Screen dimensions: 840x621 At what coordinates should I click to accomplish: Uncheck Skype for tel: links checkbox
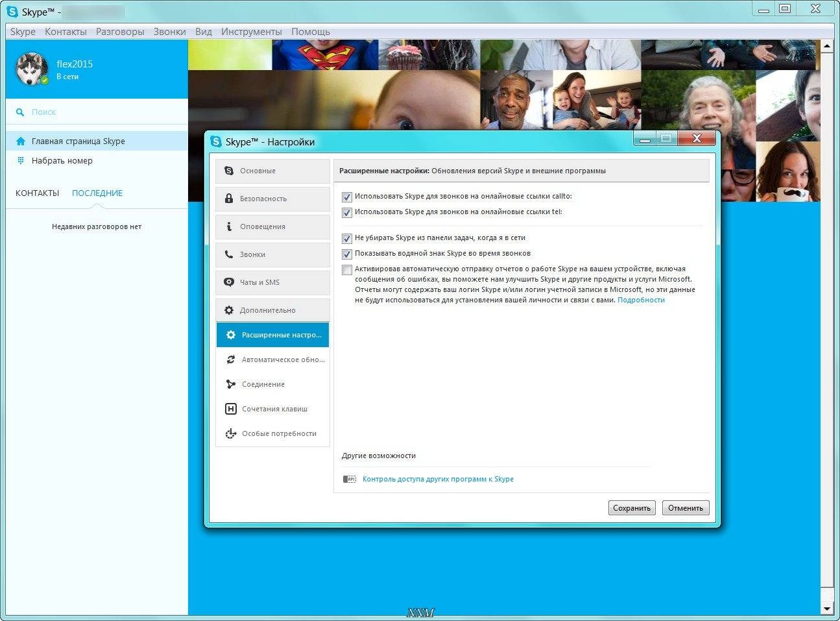pos(347,212)
